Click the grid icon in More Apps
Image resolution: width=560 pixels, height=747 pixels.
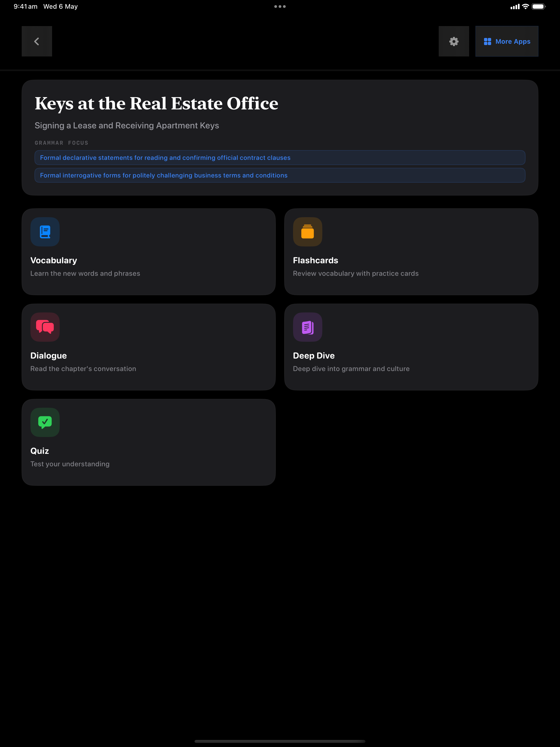487,42
